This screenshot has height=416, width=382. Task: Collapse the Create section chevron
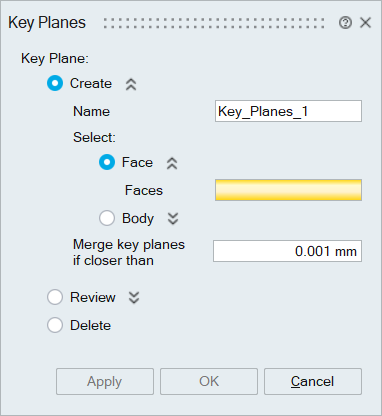tap(131, 84)
